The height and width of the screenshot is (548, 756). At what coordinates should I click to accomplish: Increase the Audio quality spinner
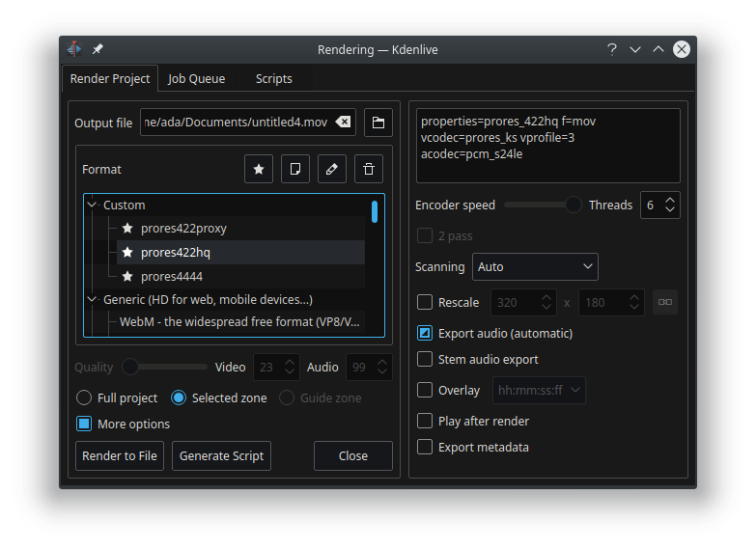point(382,362)
